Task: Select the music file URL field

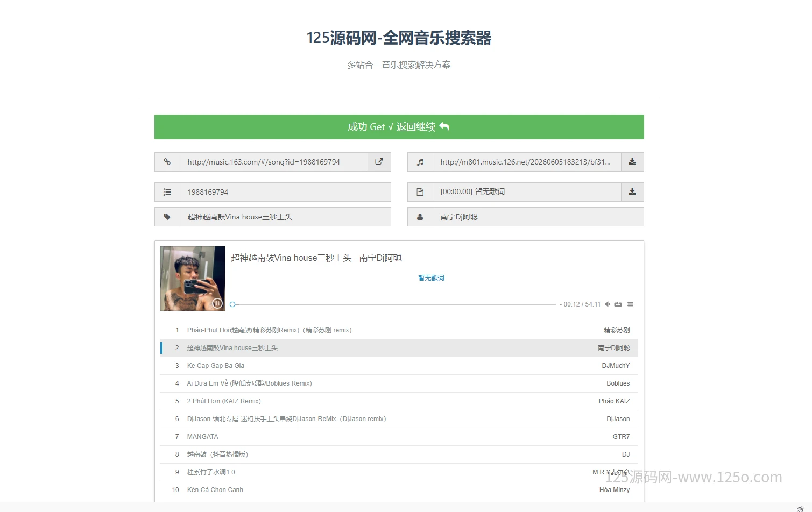Action: 527,162
